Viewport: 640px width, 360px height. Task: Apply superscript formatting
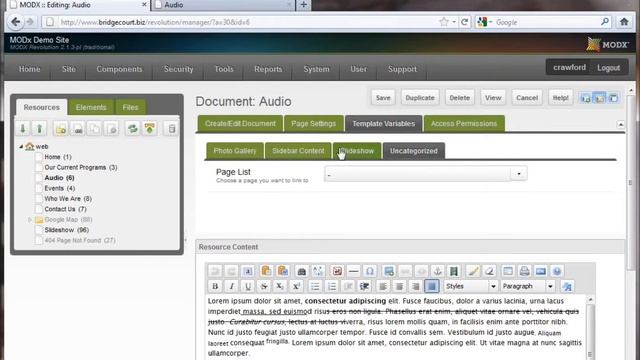(x=296, y=286)
